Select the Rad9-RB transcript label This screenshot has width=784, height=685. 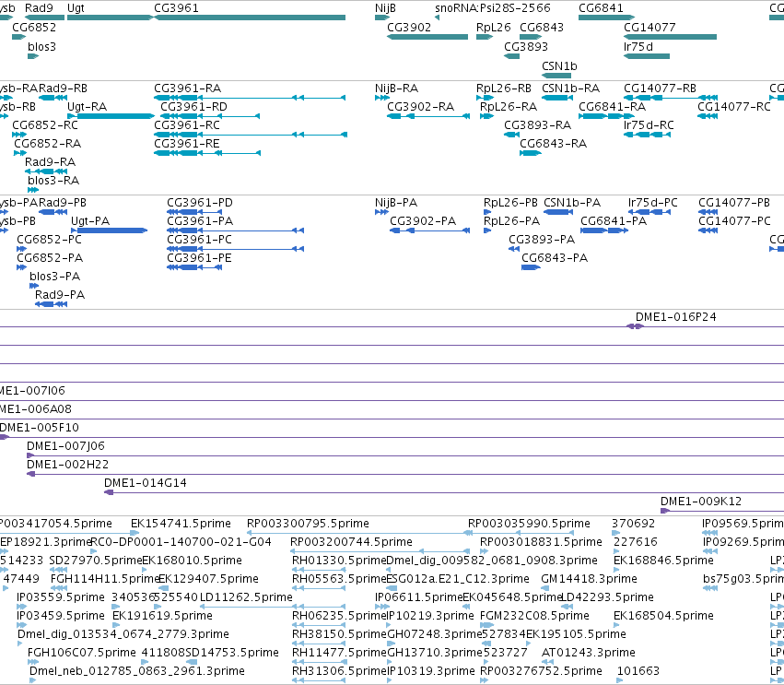point(63,89)
